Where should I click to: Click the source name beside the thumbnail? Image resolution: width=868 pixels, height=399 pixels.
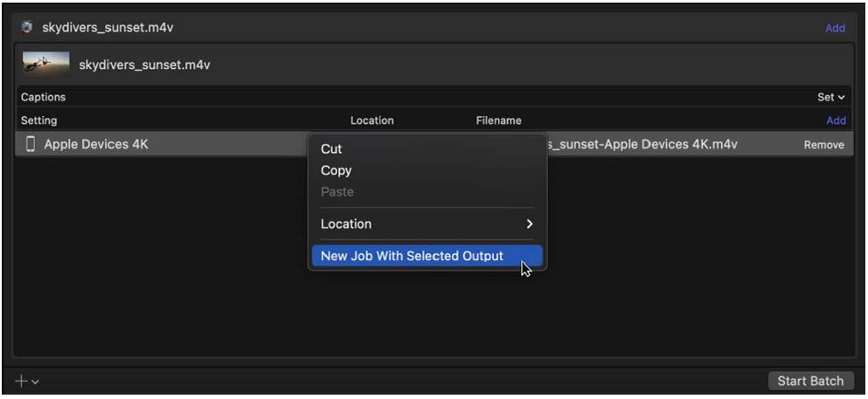tap(144, 65)
